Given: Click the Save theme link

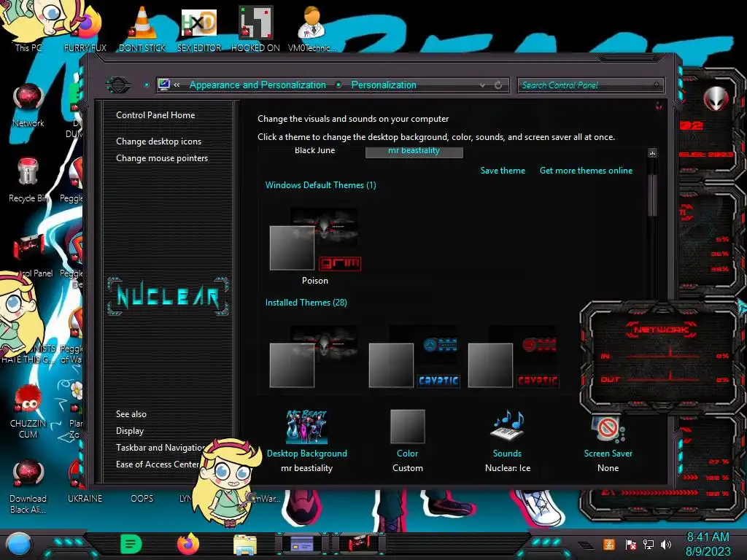Looking at the screenshot, I should (503, 171).
